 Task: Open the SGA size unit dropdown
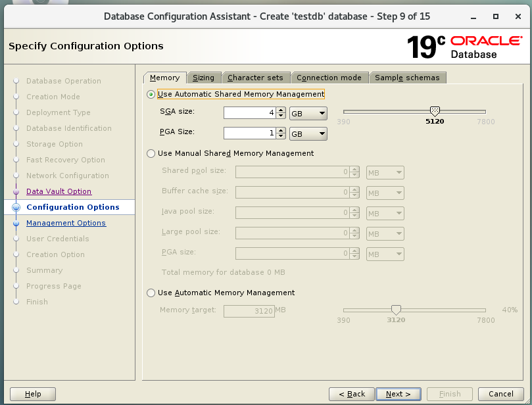click(308, 114)
